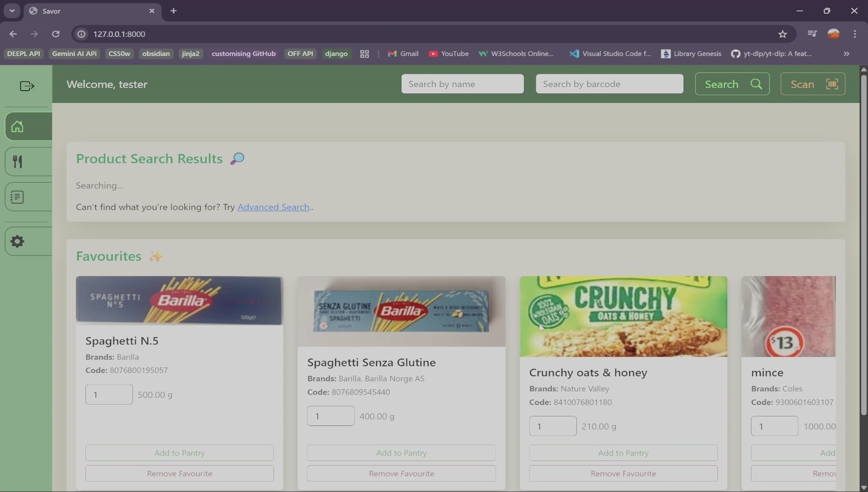
Task: Open the fork and knife sidebar page
Action: click(18, 162)
